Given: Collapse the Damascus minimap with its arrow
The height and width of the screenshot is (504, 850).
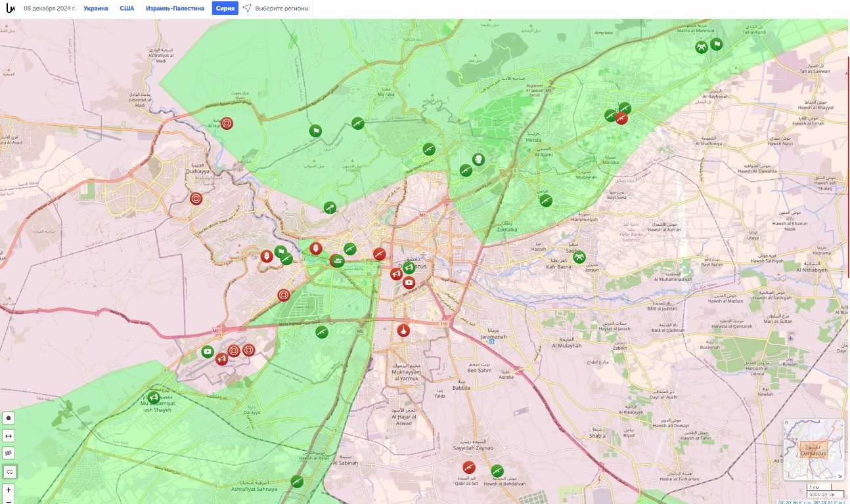Looking at the screenshot, I should click(839, 476).
